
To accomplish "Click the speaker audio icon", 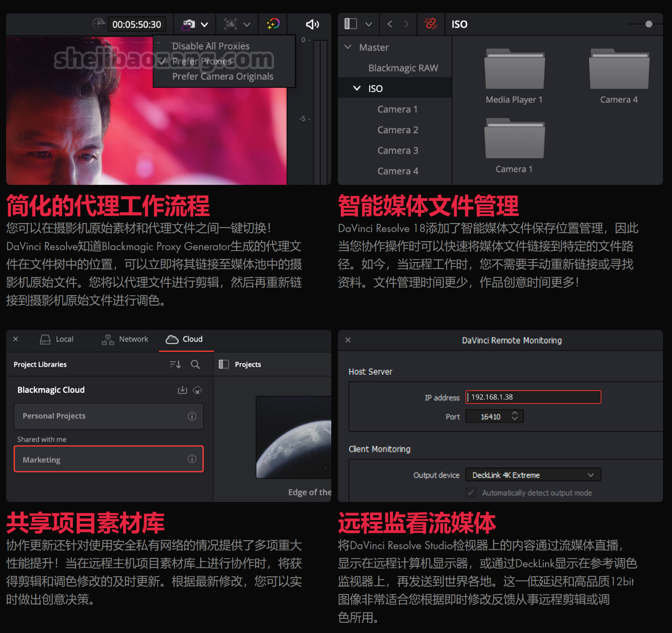I will coord(312,25).
